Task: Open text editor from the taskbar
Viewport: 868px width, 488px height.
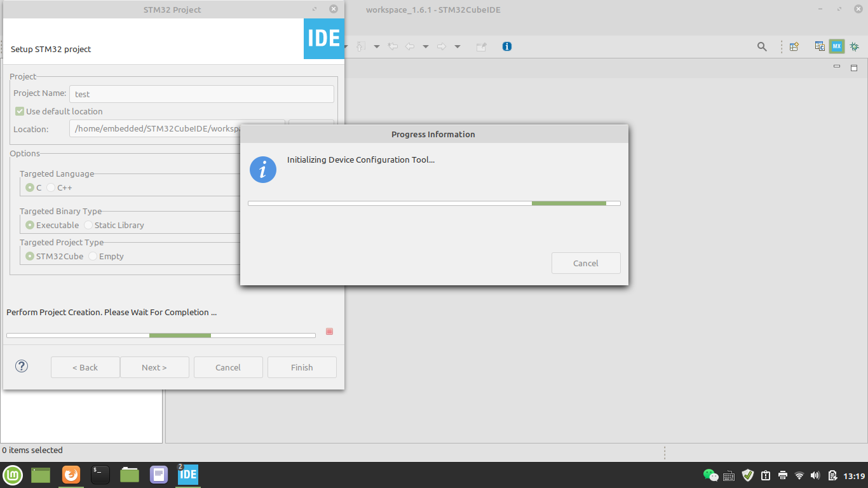Action: [x=159, y=475]
